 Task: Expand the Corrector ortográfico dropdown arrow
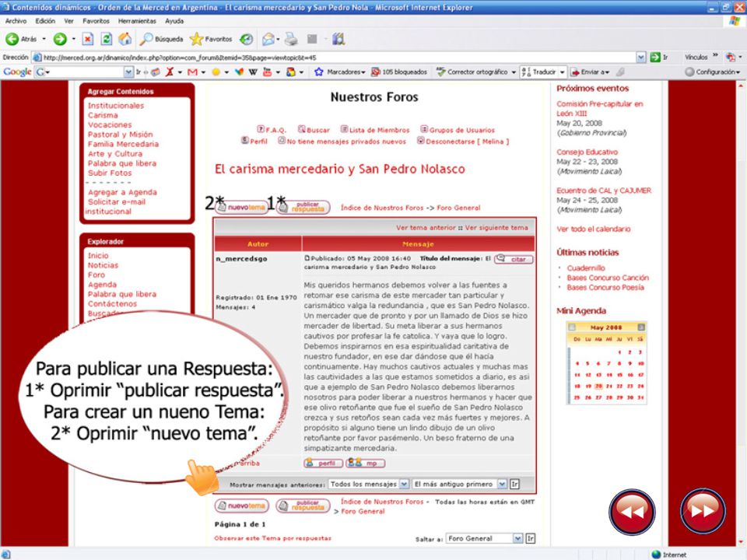point(513,72)
